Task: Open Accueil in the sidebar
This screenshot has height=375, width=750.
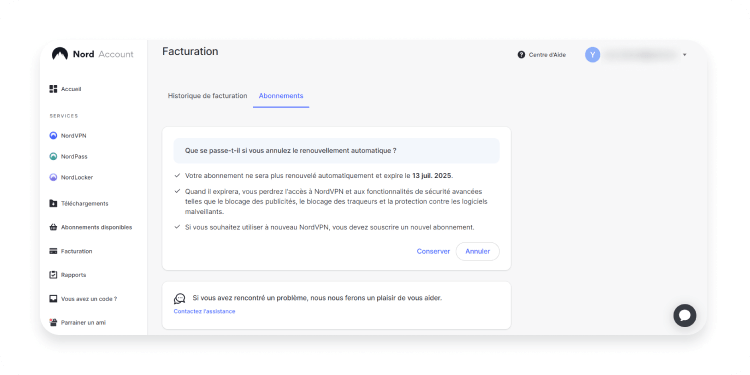Action: tap(65, 89)
